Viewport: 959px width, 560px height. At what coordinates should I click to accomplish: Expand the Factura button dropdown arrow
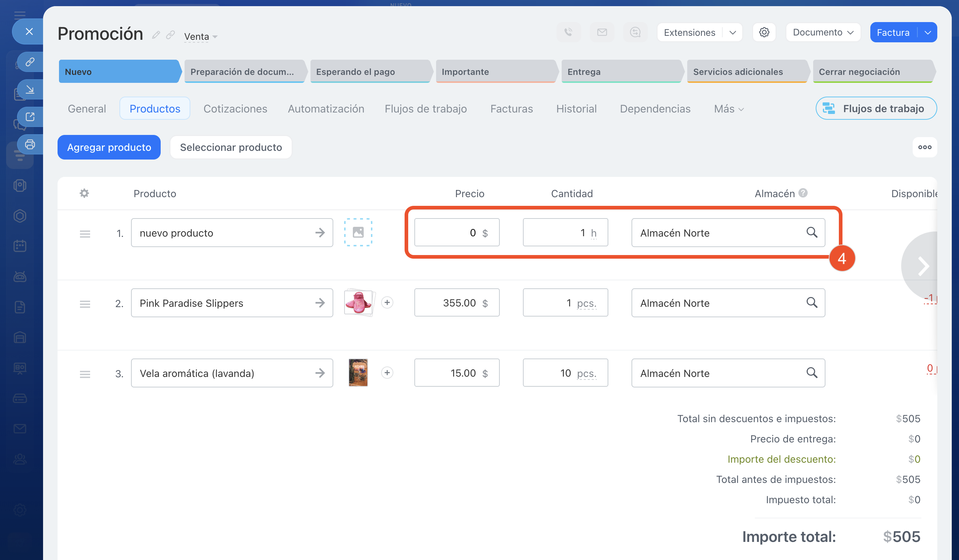tap(928, 33)
